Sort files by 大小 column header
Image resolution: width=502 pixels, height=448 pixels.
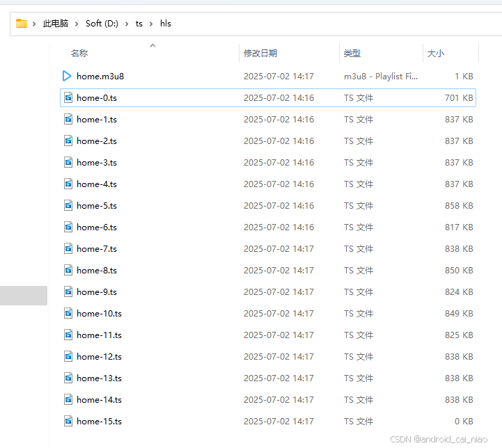pyautogui.click(x=436, y=53)
